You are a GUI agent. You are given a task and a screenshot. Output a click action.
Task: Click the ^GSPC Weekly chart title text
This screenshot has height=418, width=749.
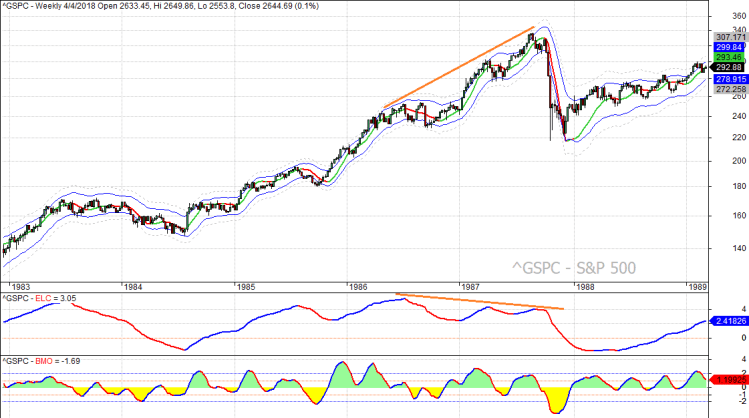click(x=160, y=6)
